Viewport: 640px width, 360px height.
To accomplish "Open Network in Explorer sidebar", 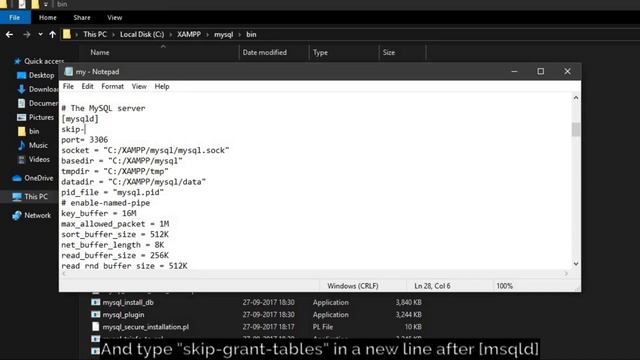I will pyautogui.click(x=38, y=216).
